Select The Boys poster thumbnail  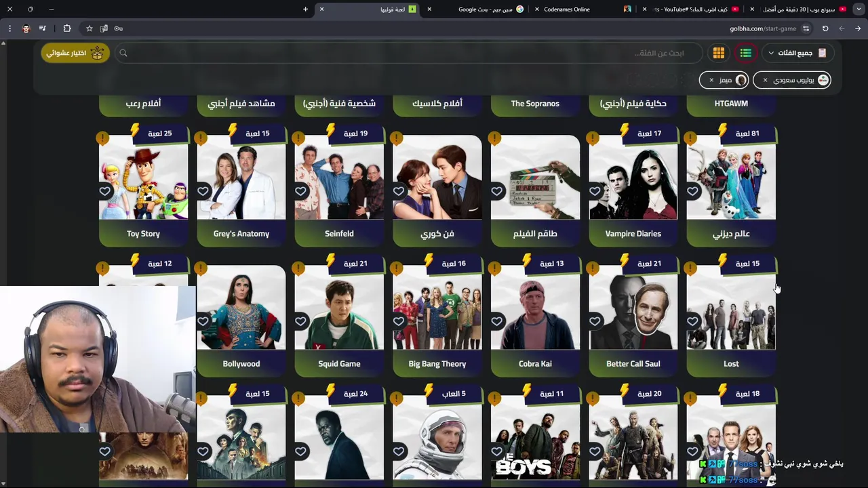click(x=535, y=438)
